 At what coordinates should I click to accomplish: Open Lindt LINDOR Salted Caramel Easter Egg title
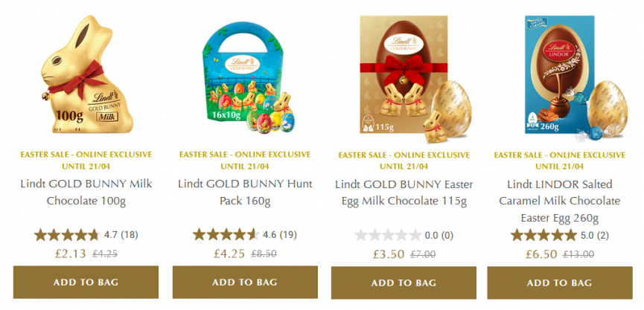560,201
